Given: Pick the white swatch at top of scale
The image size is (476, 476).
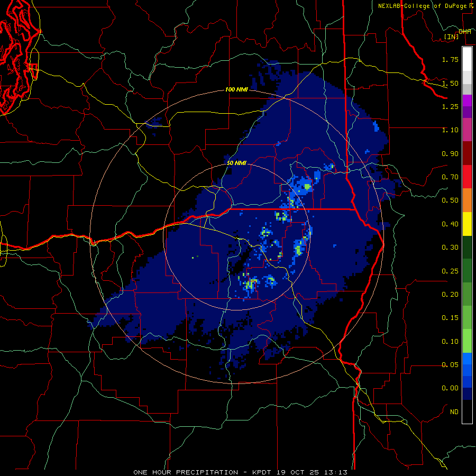Looking at the screenshot, I should tap(467, 59).
